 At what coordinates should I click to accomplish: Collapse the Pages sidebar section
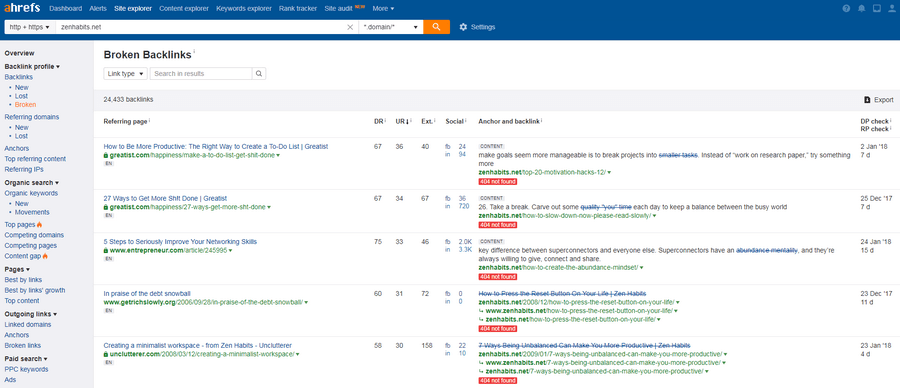coord(17,269)
